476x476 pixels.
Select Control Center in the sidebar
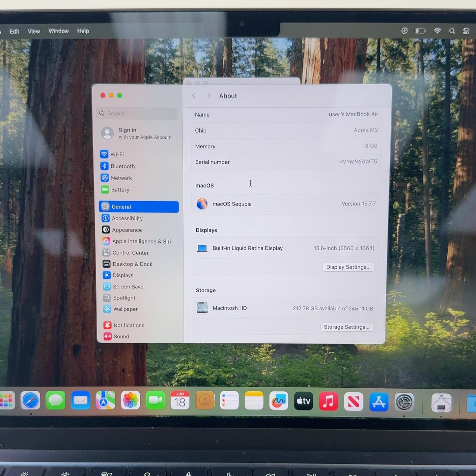coord(126,253)
